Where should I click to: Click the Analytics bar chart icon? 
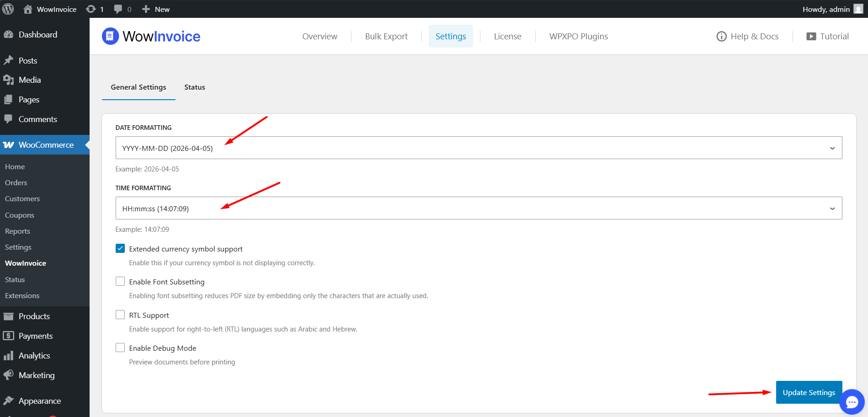(x=8, y=356)
